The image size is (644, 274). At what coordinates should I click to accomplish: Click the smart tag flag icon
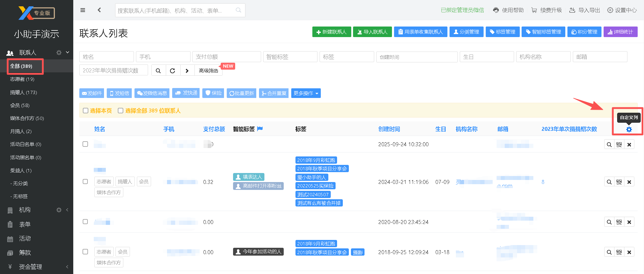(260, 129)
